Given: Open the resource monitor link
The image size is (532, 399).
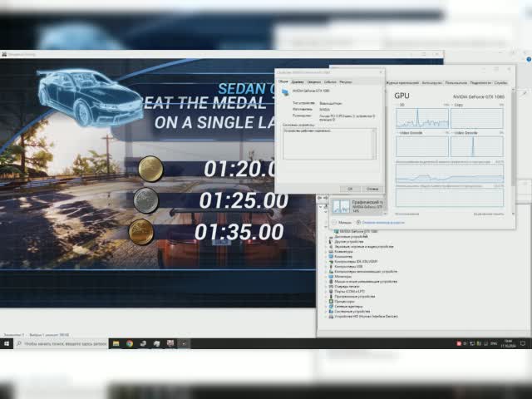Looking at the screenshot, I should [x=383, y=222].
